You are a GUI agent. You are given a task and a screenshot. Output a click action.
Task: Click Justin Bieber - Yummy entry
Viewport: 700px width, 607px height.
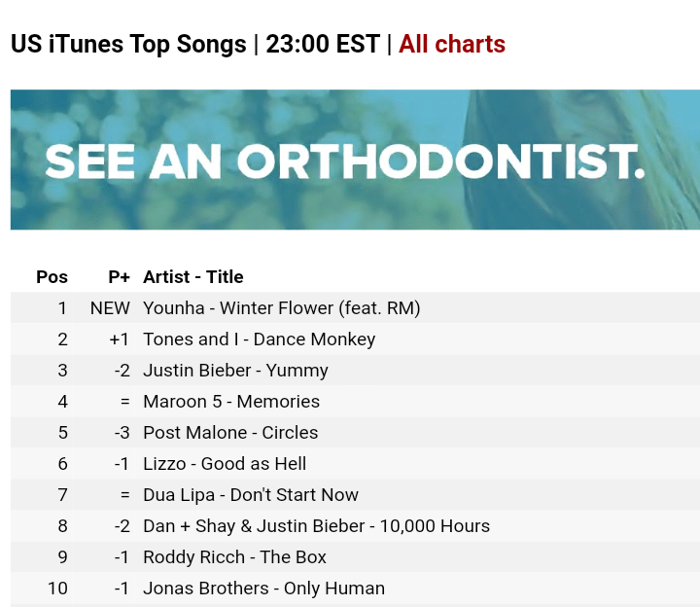coord(235,371)
